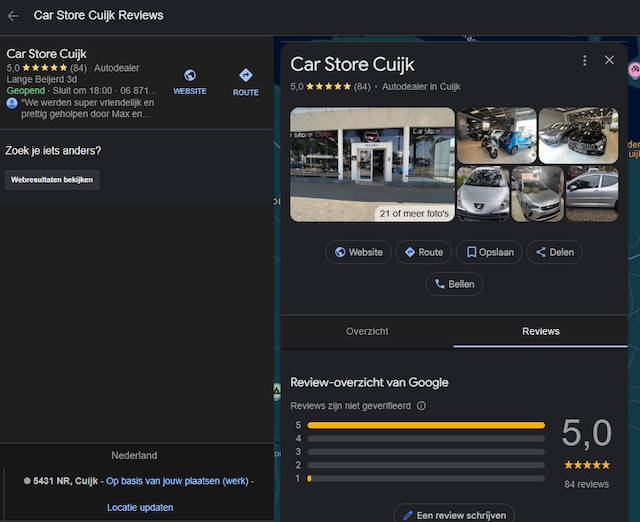Click 'Zoek je iets anders?' heading

tap(53, 151)
